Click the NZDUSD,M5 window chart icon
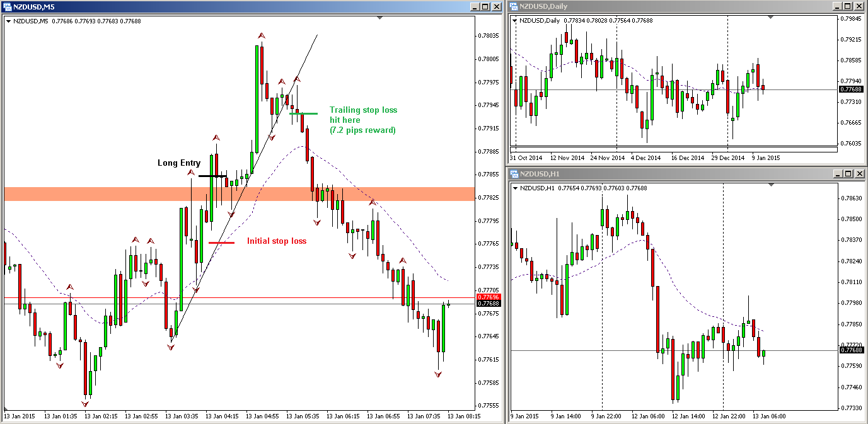Viewport: 868px width, 424px height. 7,6
